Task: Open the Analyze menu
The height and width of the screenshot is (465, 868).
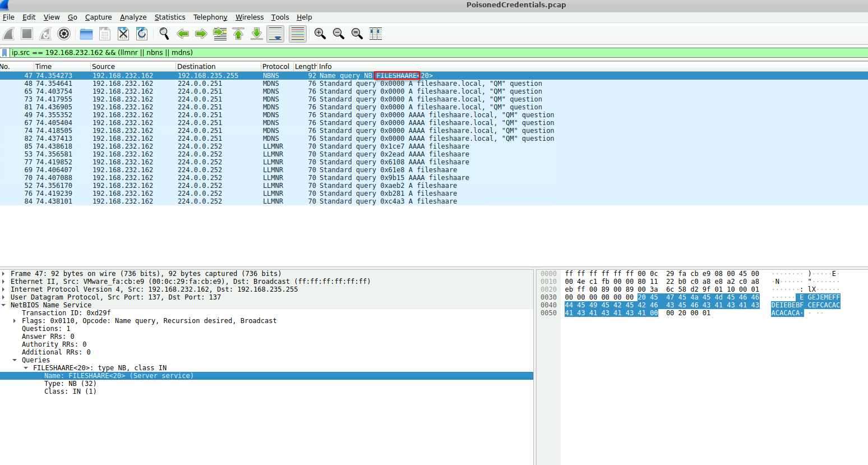Action: click(x=133, y=17)
